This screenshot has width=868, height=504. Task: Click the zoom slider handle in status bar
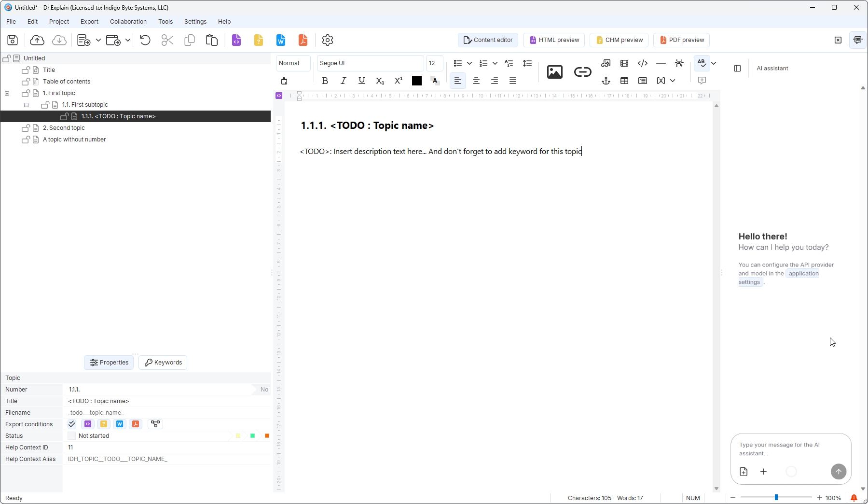(x=776, y=498)
